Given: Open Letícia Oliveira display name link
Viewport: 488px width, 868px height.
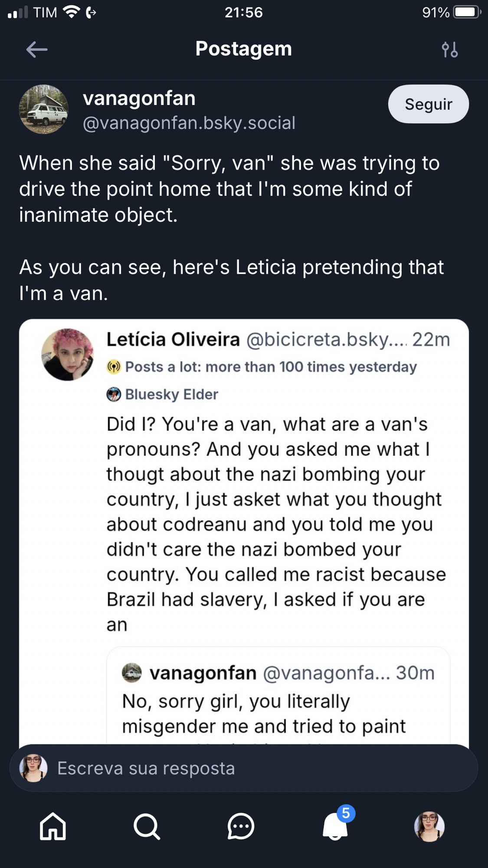Looking at the screenshot, I should [x=173, y=339].
